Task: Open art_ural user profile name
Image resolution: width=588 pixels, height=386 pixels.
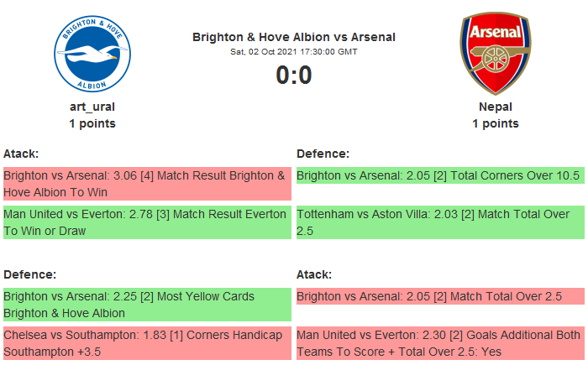Action: (92, 107)
